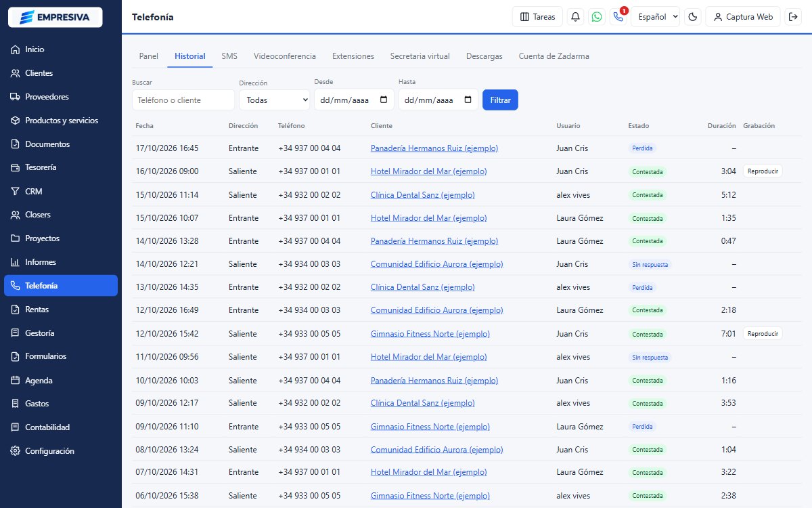This screenshot has height=508, width=812.
Task: Click the phone icon with red badge
Action: (618, 17)
